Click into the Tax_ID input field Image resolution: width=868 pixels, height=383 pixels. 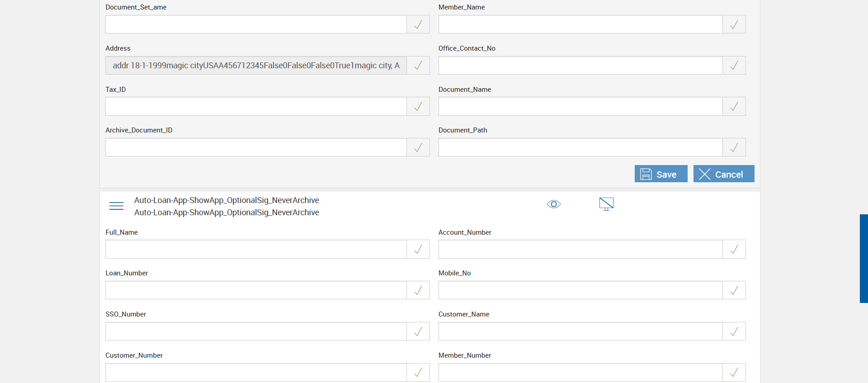pyautogui.click(x=256, y=107)
